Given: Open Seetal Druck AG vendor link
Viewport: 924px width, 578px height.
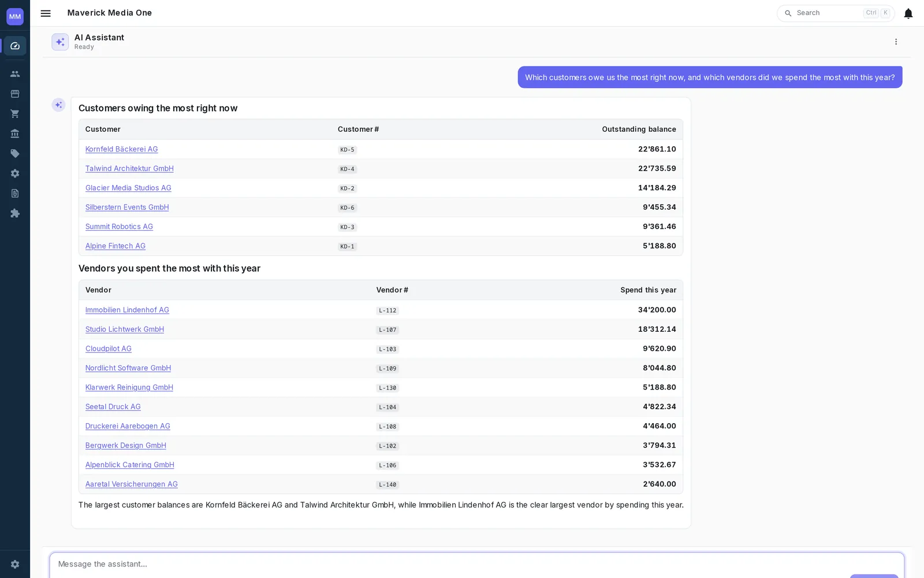Looking at the screenshot, I should 113,407.
